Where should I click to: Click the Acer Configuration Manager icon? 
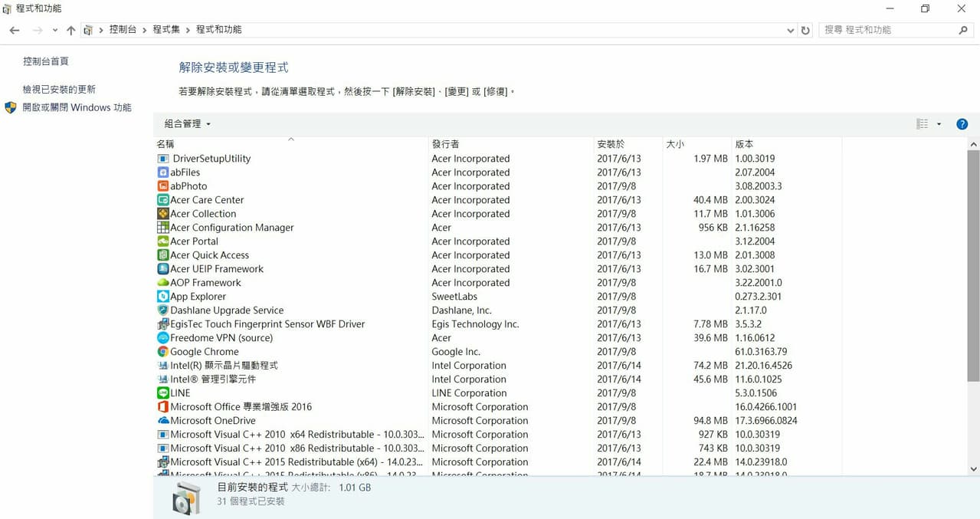tap(162, 228)
